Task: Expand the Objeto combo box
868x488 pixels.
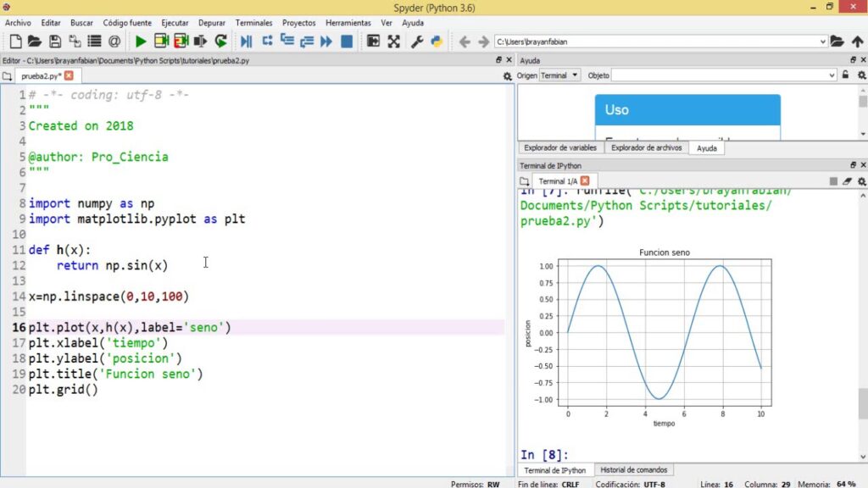Action: [x=832, y=75]
